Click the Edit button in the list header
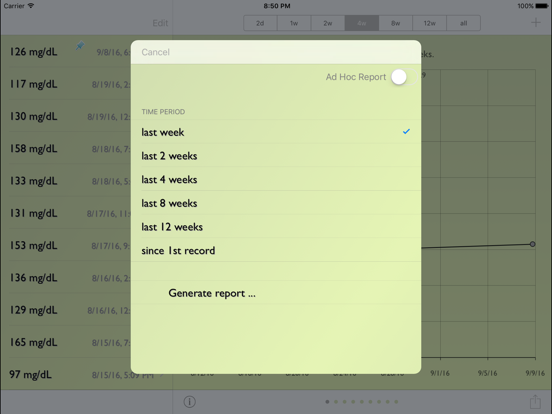552x414 pixels. coord(160,23)
